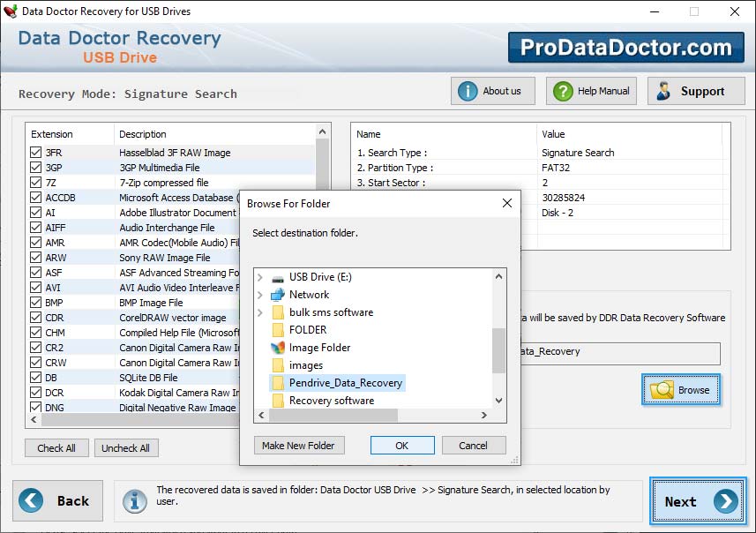Image resolution: width=756 pixels, height=533 pixels.
Task: Click the USB Drive (E:) drive icon
Action: point(278,278)
